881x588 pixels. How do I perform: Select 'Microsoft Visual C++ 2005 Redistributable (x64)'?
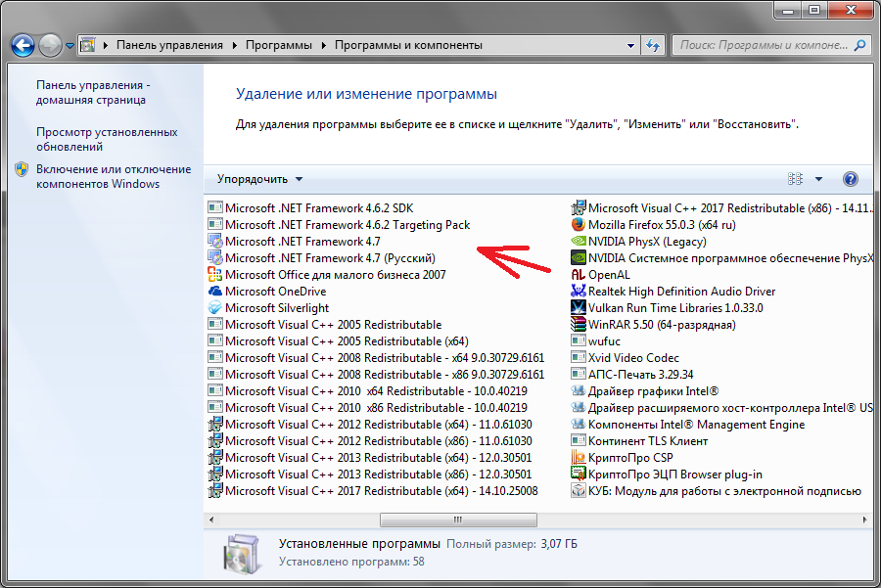(x=338, y=340)
